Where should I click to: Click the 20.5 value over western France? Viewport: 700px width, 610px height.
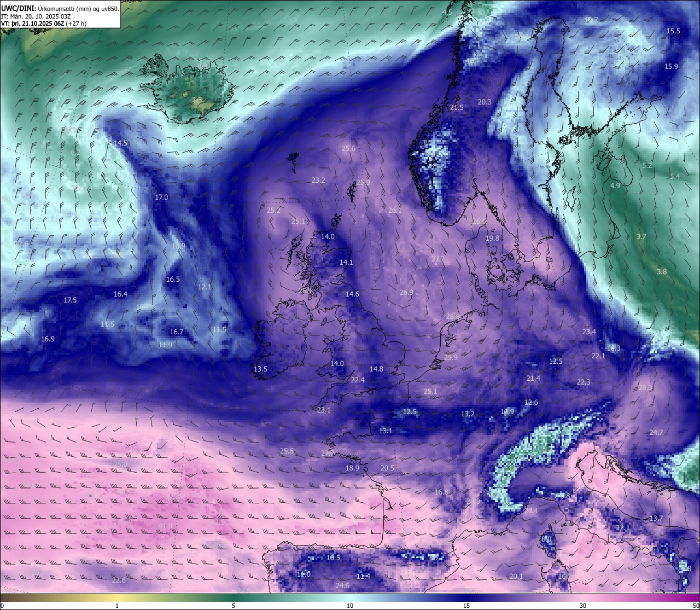pyautogui.click(x=387, y=468)
